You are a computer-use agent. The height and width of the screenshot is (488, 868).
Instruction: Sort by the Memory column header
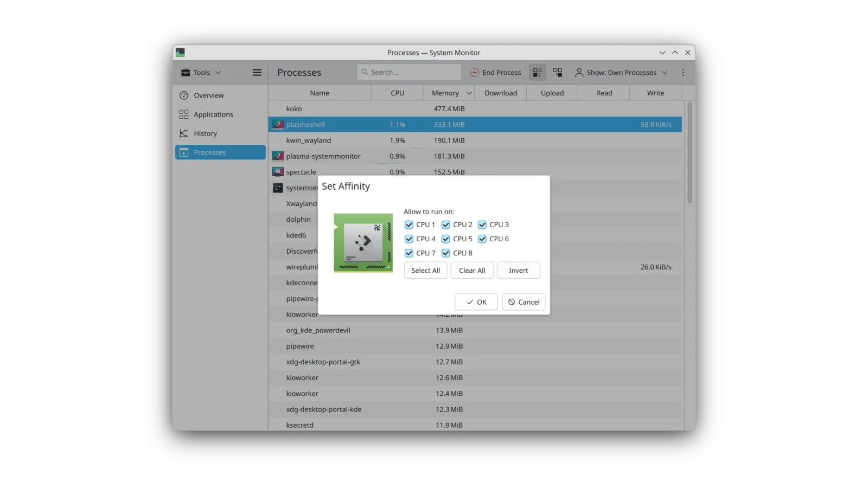pos(449,93)
